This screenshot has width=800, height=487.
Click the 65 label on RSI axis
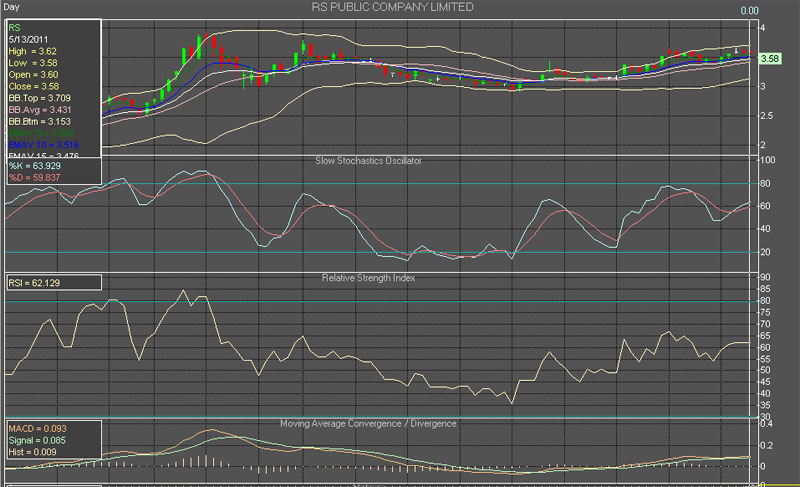tap(765, 336)
